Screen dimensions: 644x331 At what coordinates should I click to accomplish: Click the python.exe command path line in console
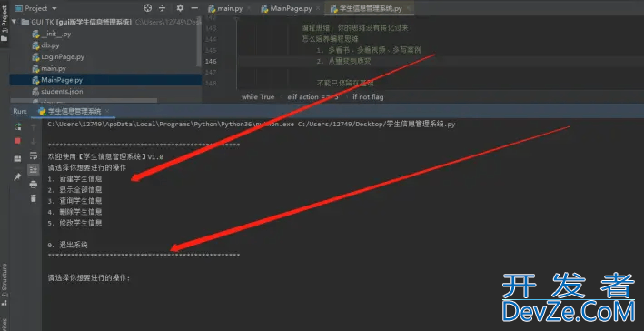(x=252, y=124)
